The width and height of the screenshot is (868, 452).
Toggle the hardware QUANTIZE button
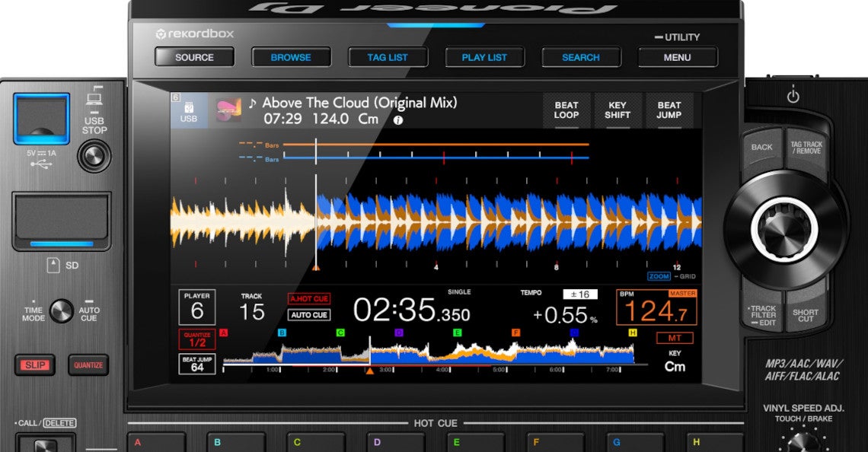coord(88,365)
